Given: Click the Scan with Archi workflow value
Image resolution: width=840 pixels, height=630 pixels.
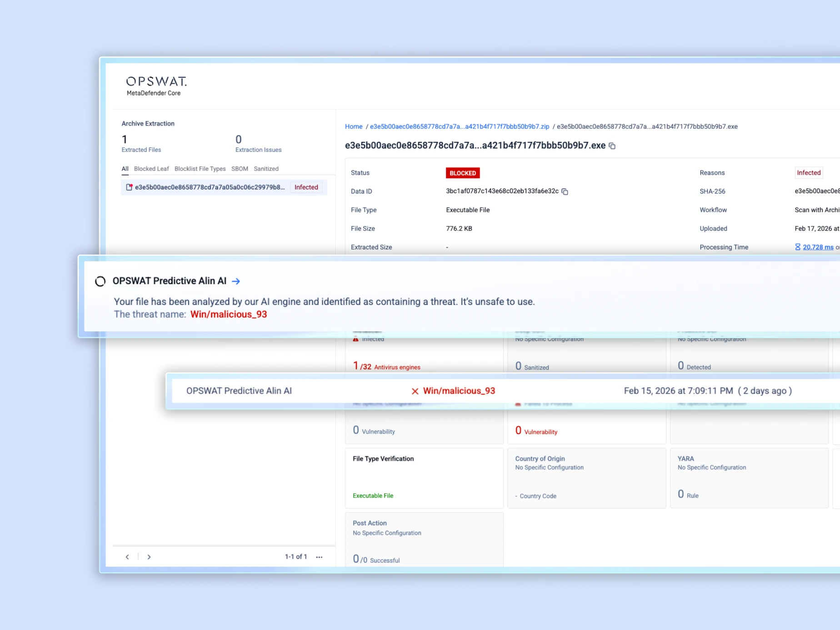Looking at the screenshot, I should (817, 210).
